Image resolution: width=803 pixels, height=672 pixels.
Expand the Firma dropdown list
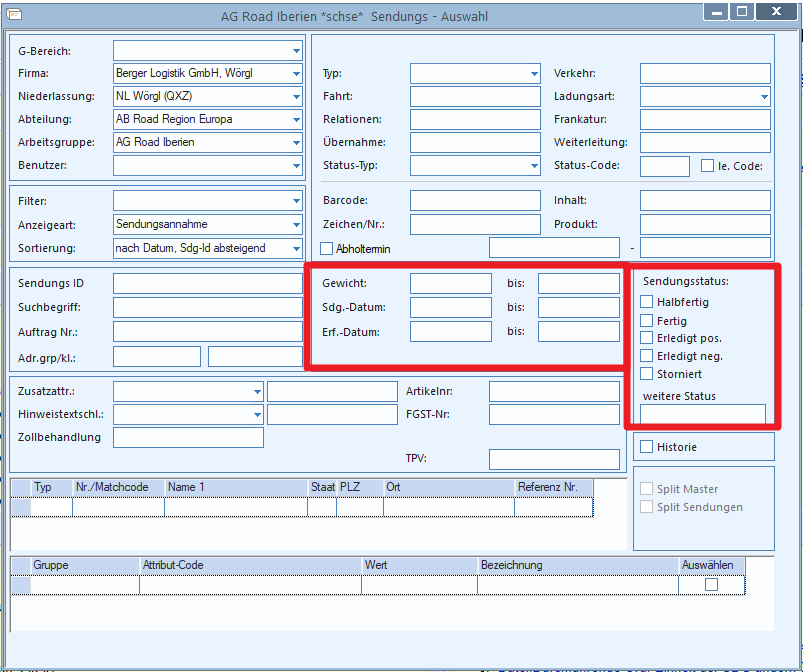(x=296, y=73)
